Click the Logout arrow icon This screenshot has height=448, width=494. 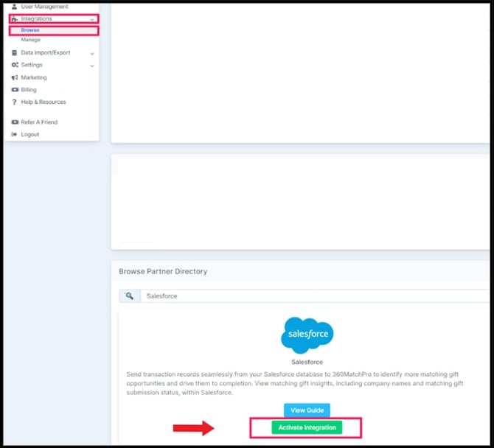point(15,135)
